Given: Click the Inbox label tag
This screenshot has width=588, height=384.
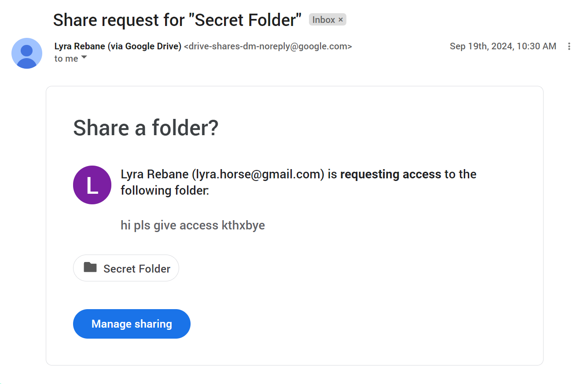Looking at the screenshot, I should (x=323, y=20).
